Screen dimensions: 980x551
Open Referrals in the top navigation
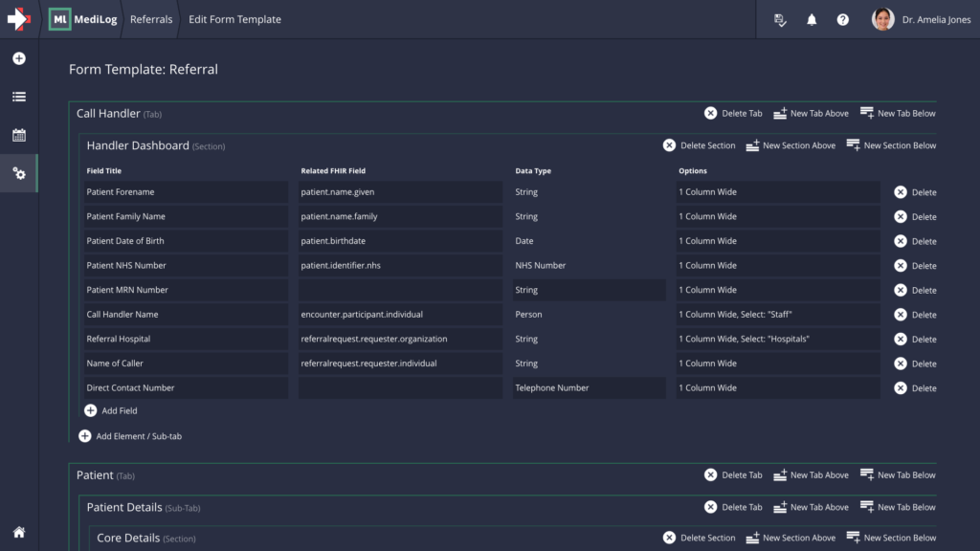point(151,18)
